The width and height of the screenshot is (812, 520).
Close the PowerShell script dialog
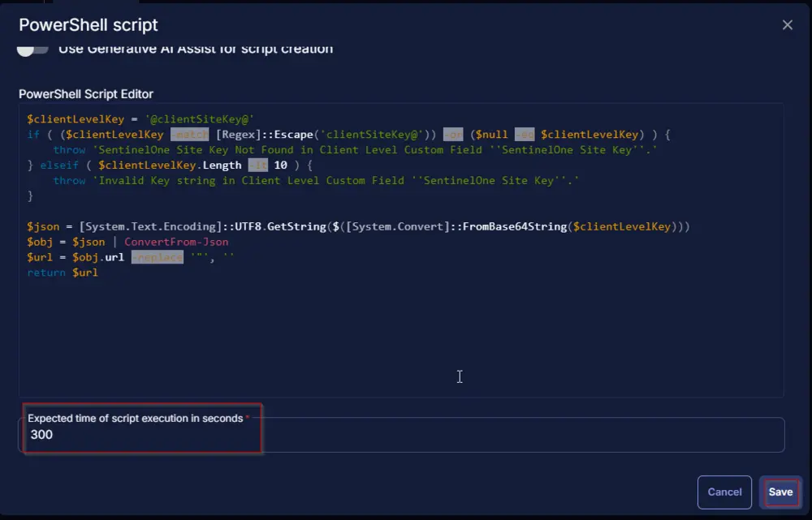[787, 25]
